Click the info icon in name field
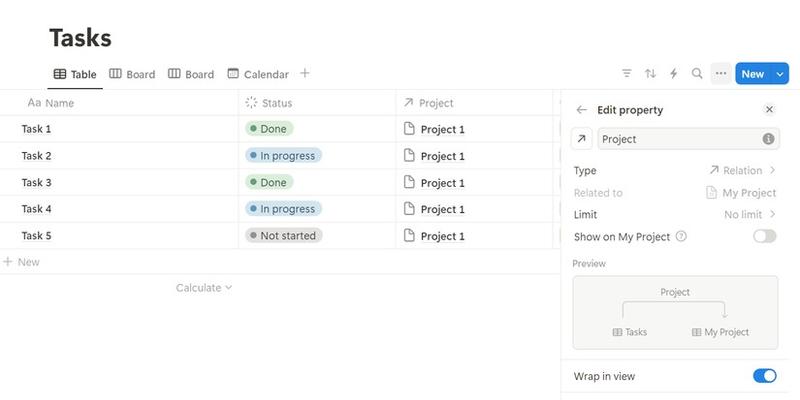The image size is (800, 400). (769, 139)
